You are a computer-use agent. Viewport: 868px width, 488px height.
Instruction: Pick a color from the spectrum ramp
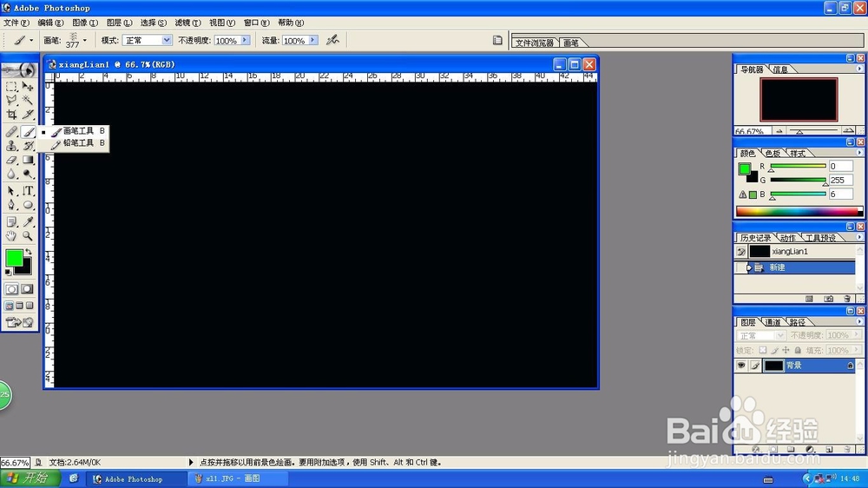click(799, 211)
